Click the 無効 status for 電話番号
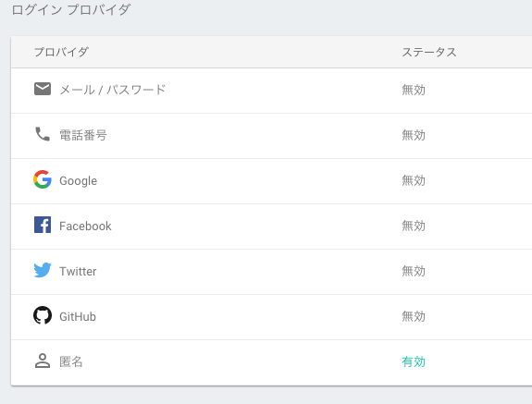This screenshot has height=404, width=532. (414, 135)
